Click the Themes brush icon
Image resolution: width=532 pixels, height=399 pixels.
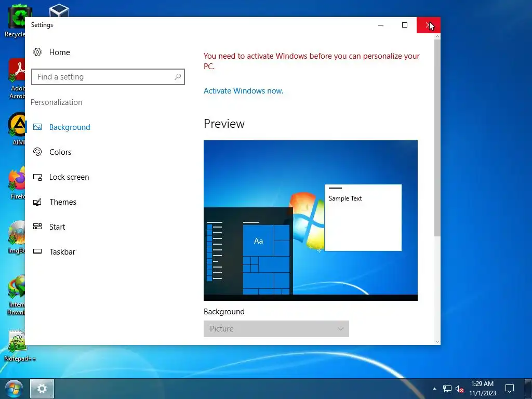coord(37,202)
